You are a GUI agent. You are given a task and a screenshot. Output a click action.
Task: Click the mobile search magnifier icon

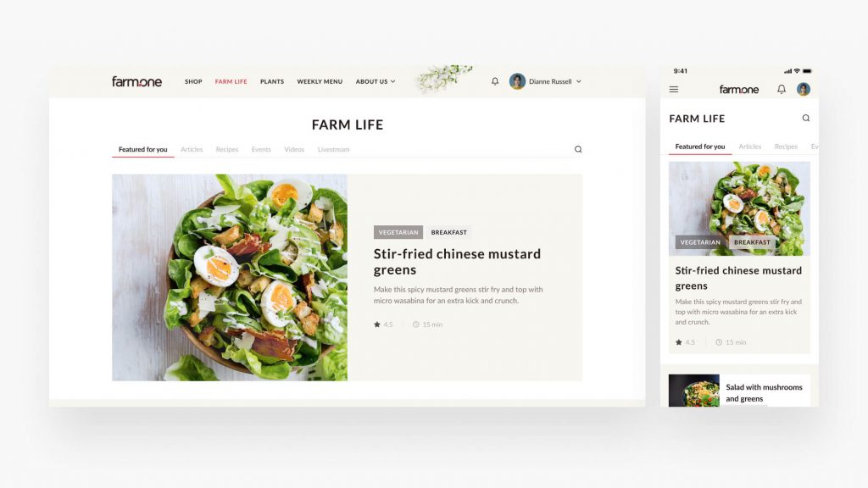tap(806, 118)
